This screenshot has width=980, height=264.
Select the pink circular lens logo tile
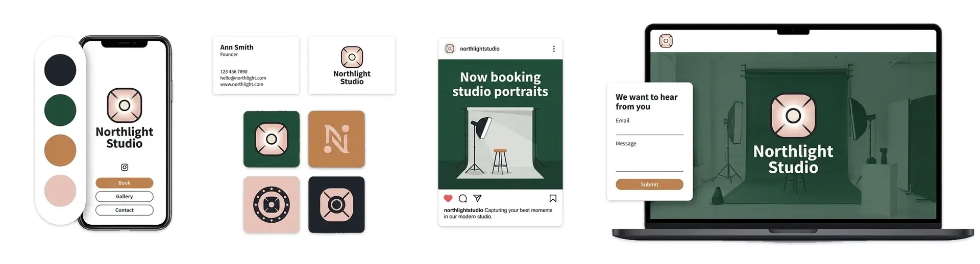(x=272, y=205)
